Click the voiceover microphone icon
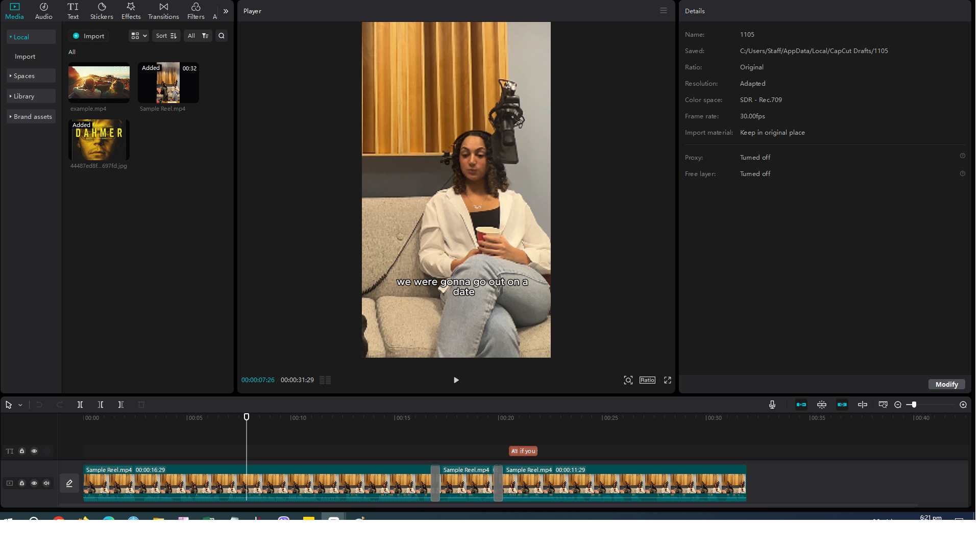 [x=772, y=405]
